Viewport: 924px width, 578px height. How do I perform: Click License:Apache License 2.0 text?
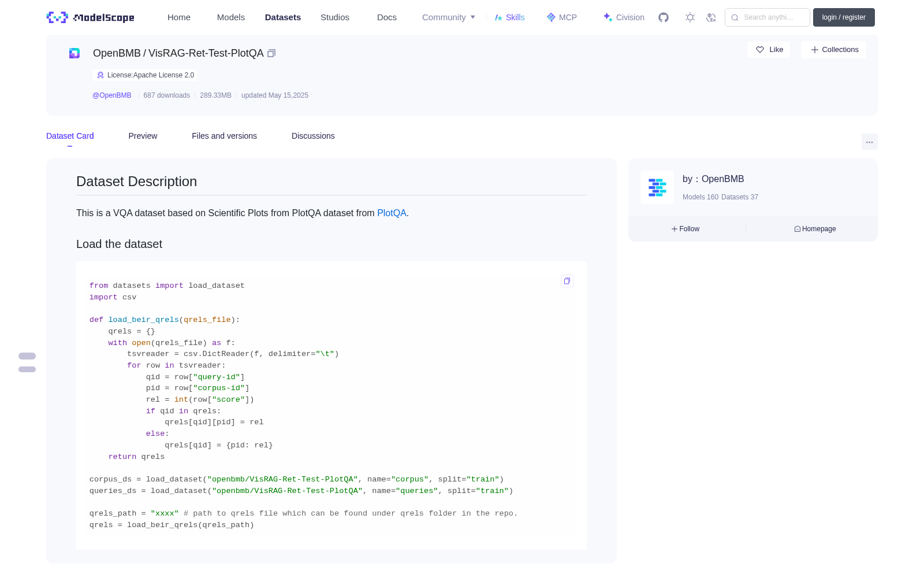(x=151, y=75)
